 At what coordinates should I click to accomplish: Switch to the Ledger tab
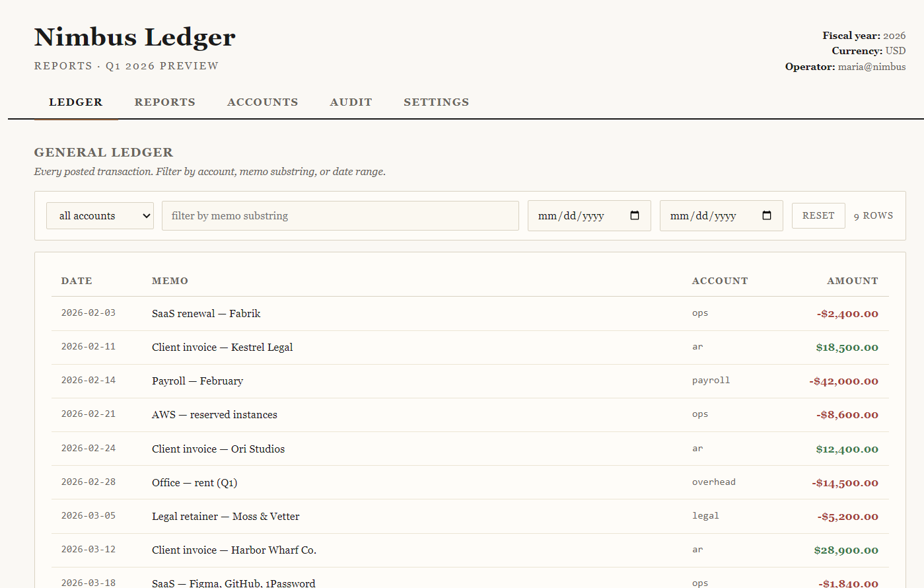76,102
